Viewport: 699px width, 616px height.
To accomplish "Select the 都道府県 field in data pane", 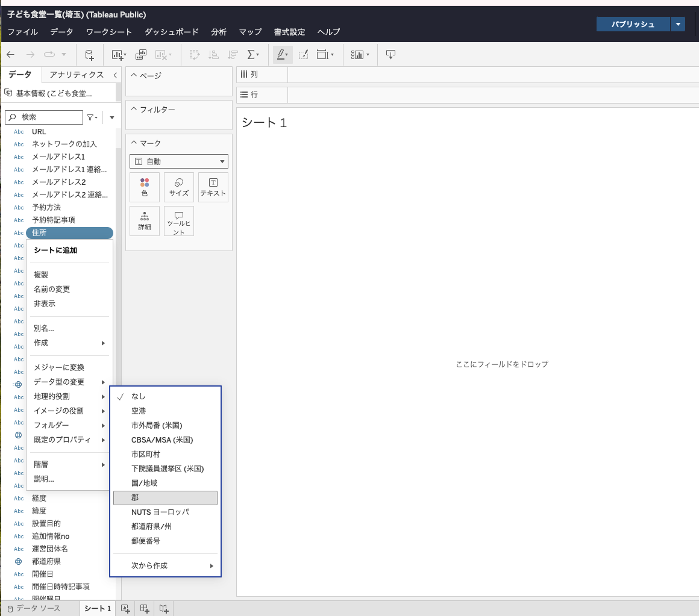I will 46,562.
